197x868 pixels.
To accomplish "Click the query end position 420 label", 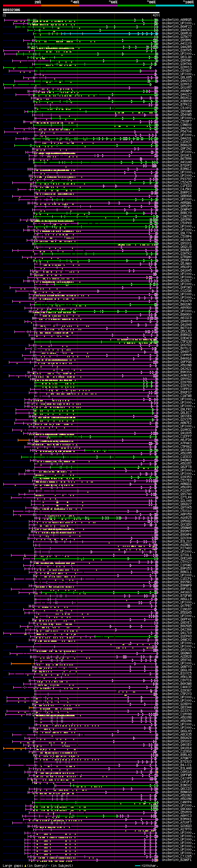I will (155, 15).
